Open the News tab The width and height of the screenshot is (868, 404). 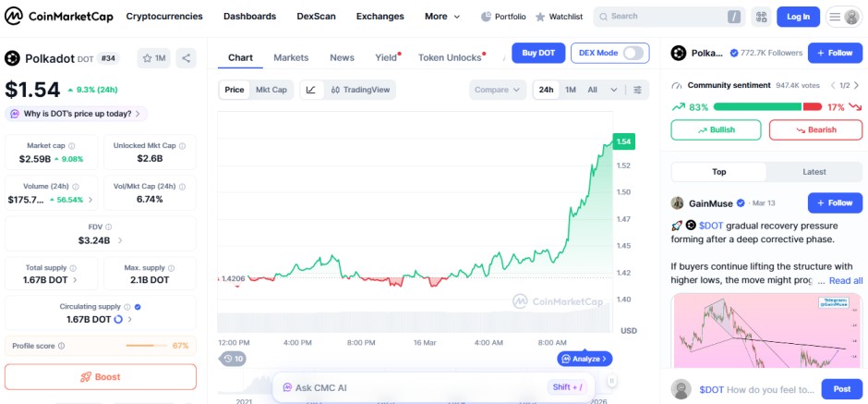(342, 57)
